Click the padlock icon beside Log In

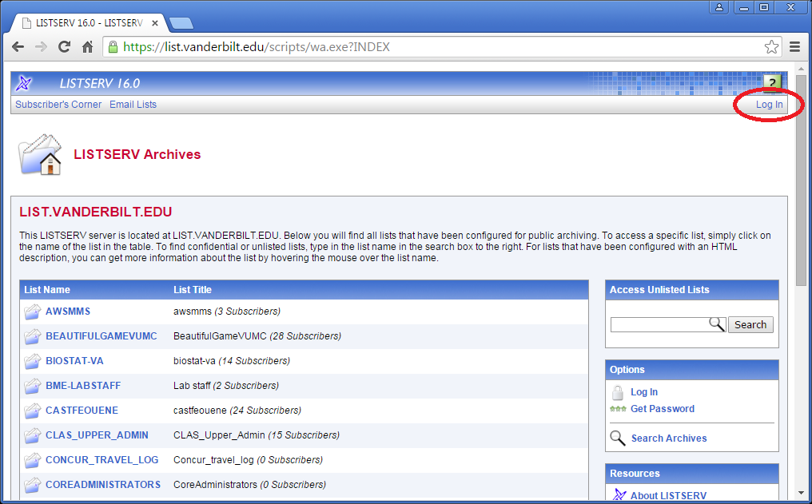[x=618, y=392]
